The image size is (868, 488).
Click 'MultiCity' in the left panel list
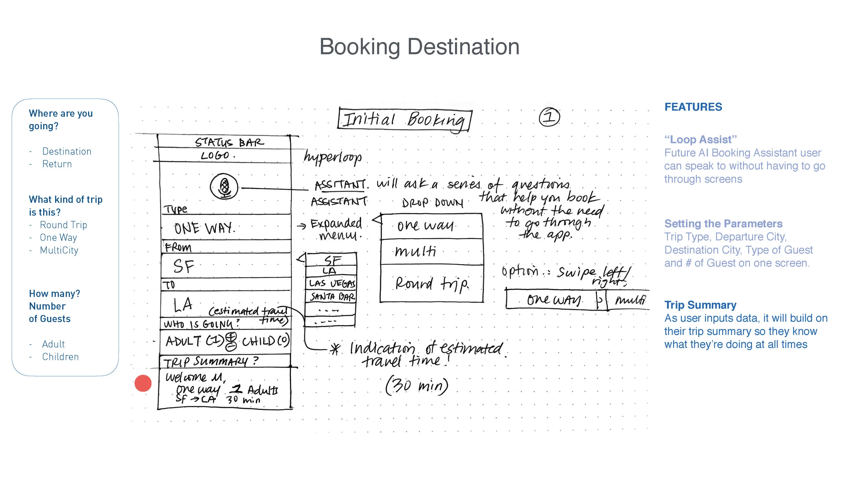[59, 250]
